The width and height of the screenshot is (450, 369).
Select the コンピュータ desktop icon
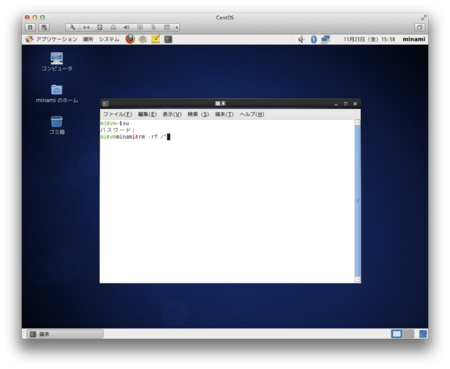pyautogui.click(x=57, y=62)
